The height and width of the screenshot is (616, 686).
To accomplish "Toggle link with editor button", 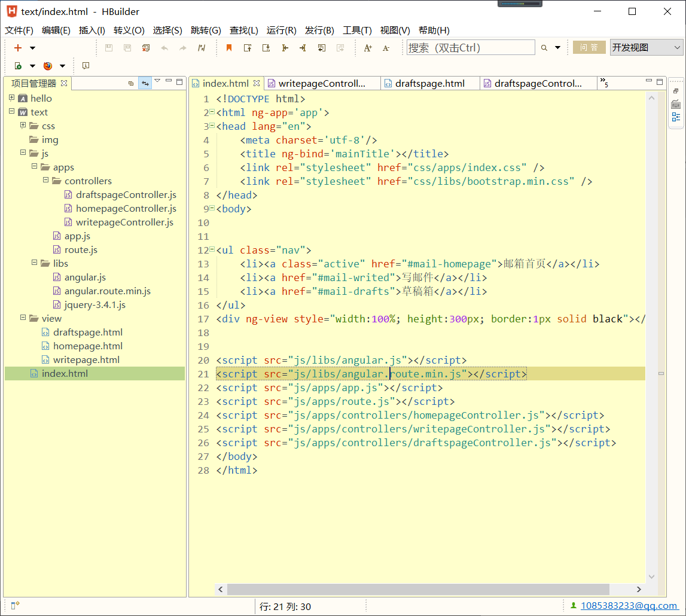I will point(145,83).
